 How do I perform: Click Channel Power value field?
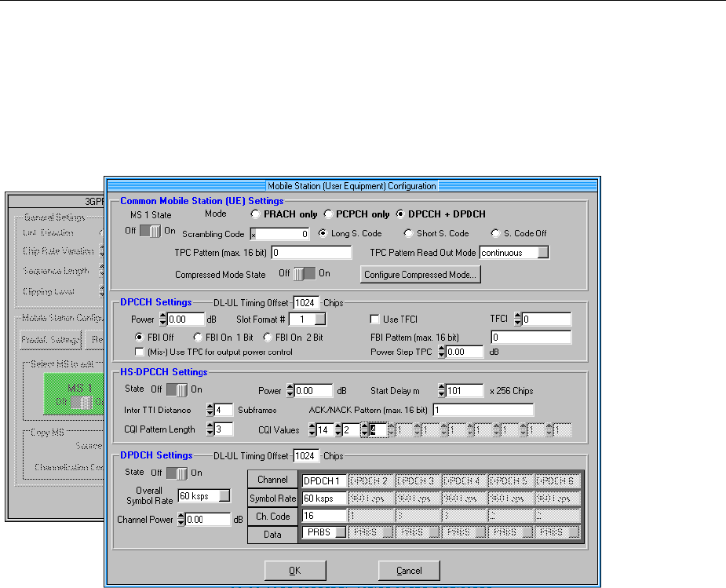[207, 519]
